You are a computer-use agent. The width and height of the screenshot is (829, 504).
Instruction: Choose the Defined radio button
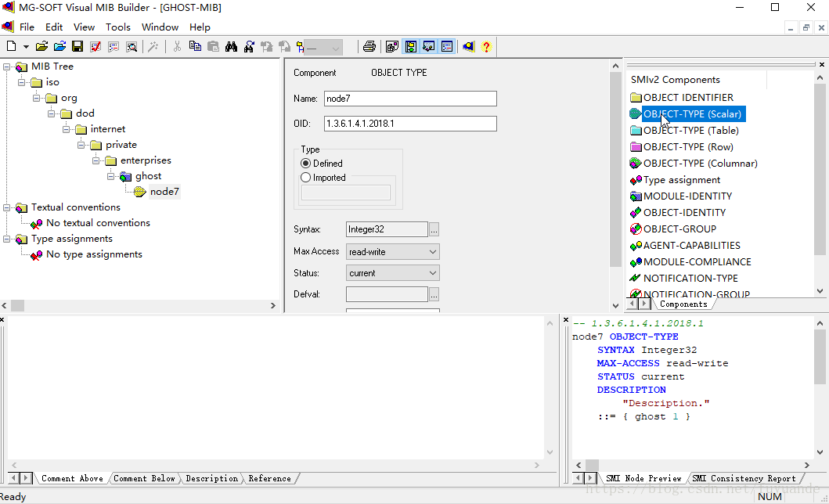305,164
